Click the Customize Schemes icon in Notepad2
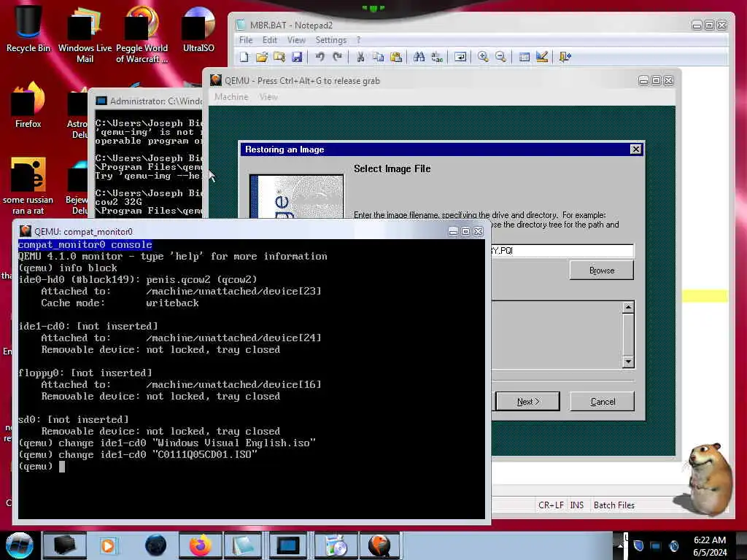 point(542,57)
